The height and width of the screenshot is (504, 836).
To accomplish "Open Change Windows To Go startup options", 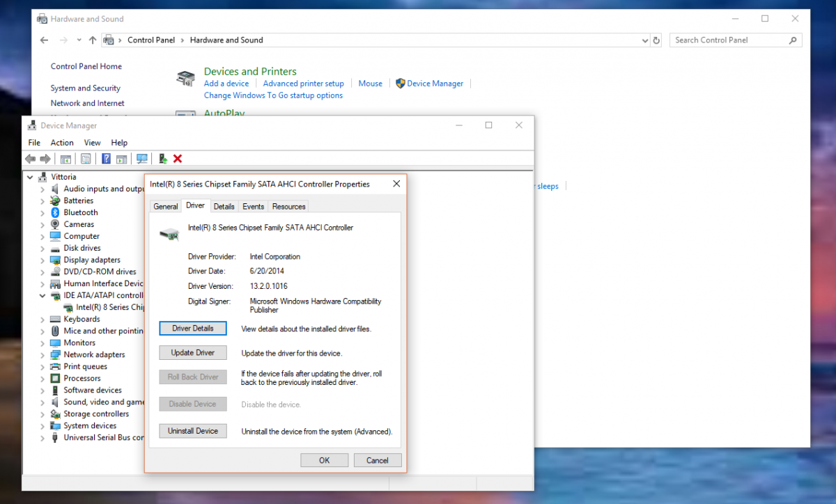I will click(273, 95).
